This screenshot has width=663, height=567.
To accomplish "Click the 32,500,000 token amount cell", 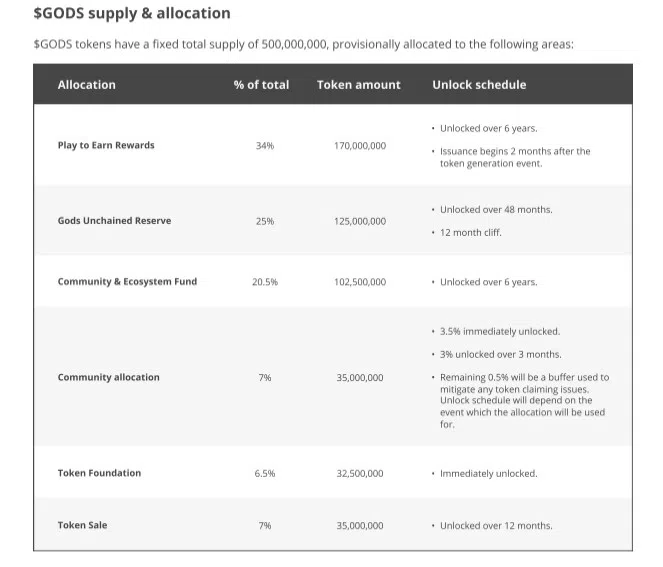I will click(359, 473).
